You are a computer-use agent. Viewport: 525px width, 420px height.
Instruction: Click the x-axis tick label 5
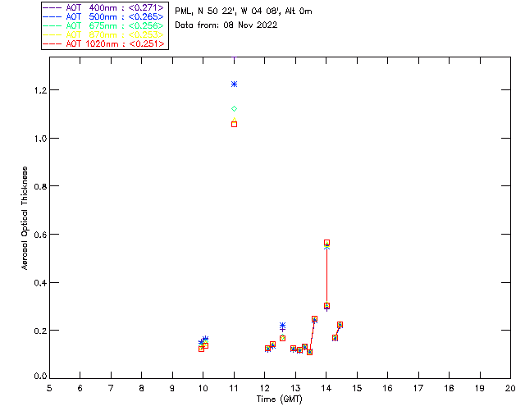point(49,388)
